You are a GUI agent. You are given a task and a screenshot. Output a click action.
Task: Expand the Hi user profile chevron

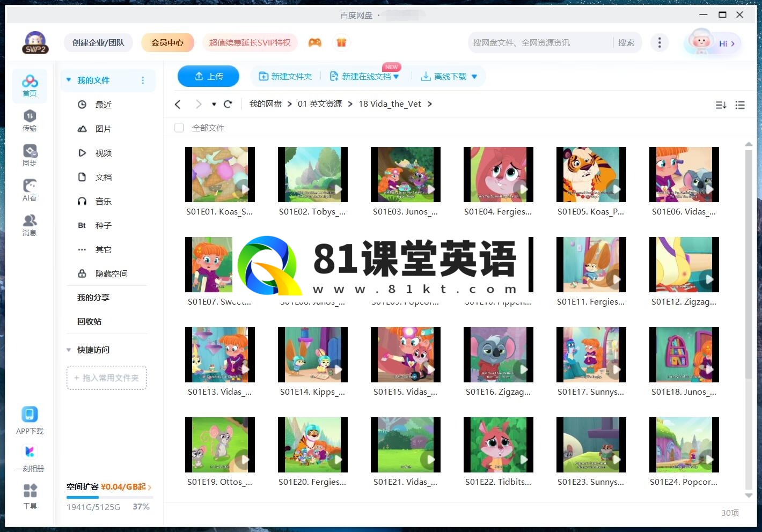[732, 43]
